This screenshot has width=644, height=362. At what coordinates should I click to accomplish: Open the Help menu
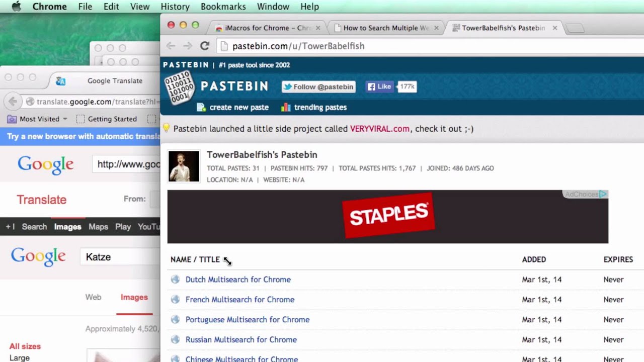[x=309, y=7]
